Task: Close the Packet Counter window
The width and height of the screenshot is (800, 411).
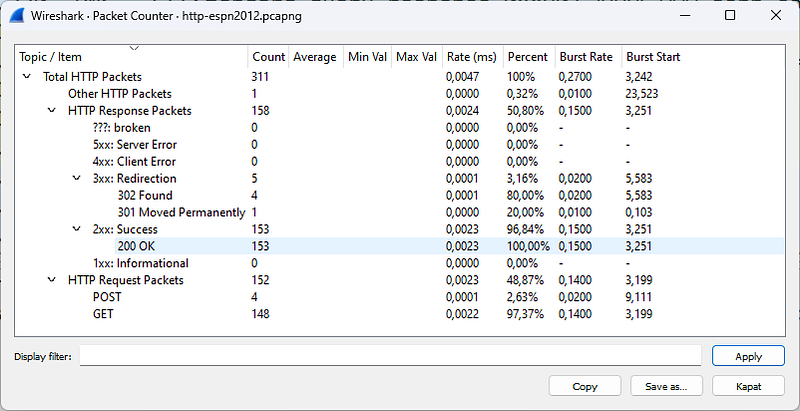Action: pos(776,15)
